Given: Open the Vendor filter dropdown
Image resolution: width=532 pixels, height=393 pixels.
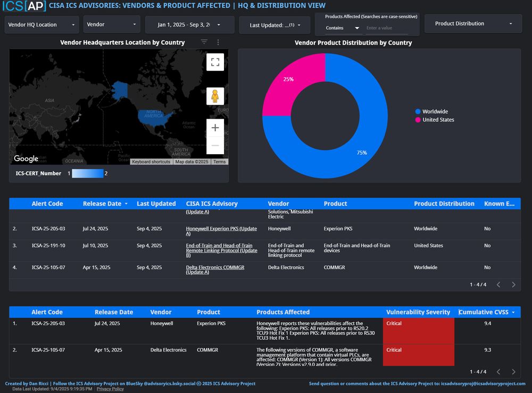Looking at the screenshot, I should pyautogui.click(x=112, y=24).
